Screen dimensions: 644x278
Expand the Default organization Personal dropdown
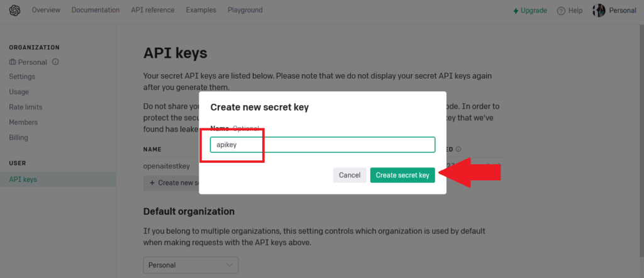(x=191, y=265)
